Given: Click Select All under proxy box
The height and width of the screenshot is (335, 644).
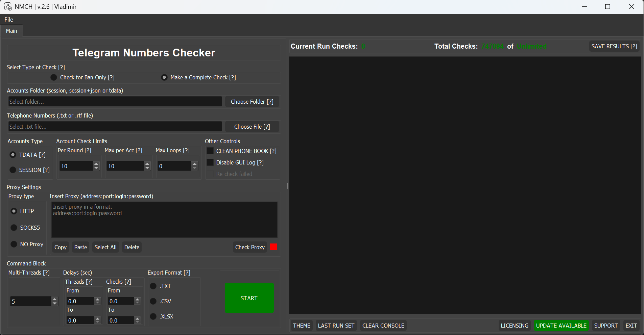Looking at the screenshot, I should pos(105,247).
